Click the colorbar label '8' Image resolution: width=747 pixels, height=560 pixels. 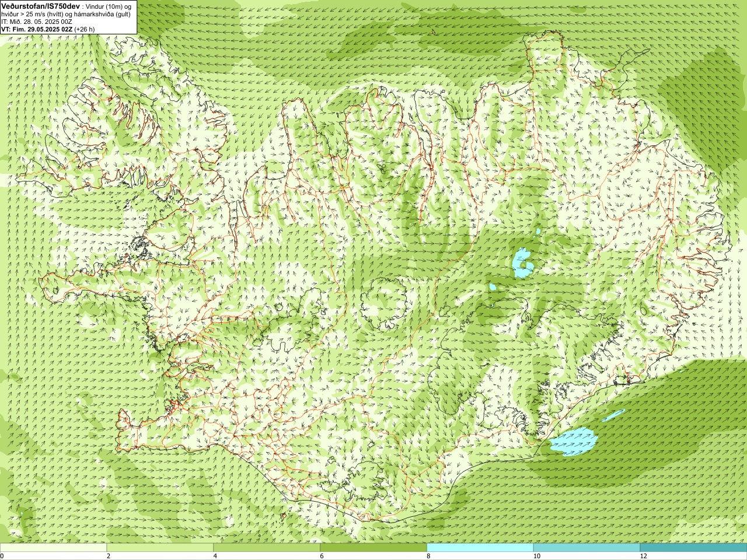click(428, 556)
